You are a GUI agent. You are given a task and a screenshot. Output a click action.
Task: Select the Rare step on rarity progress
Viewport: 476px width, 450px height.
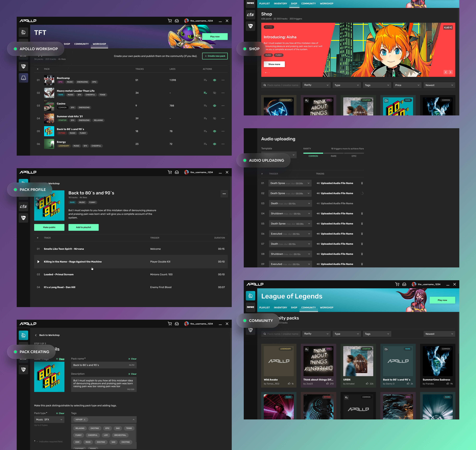pos(334,156)
